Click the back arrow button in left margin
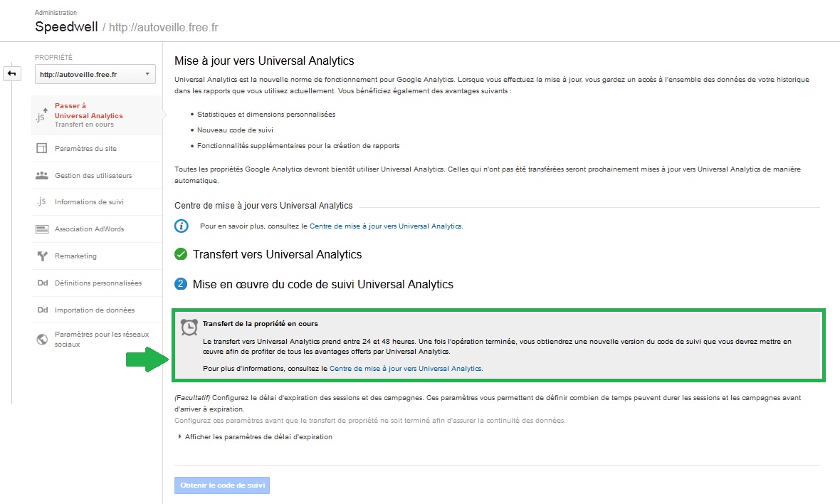 (13, 73)
